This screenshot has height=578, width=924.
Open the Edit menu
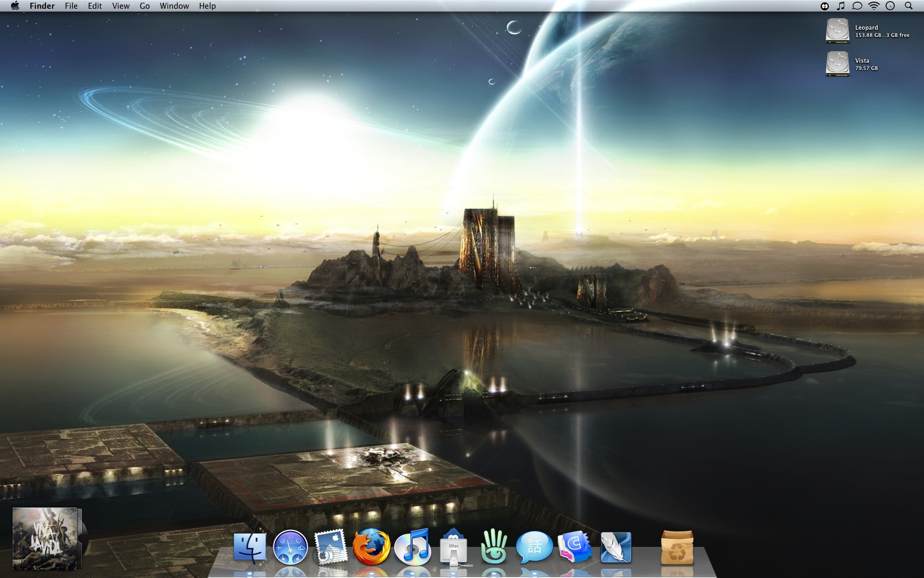[95, 6]
